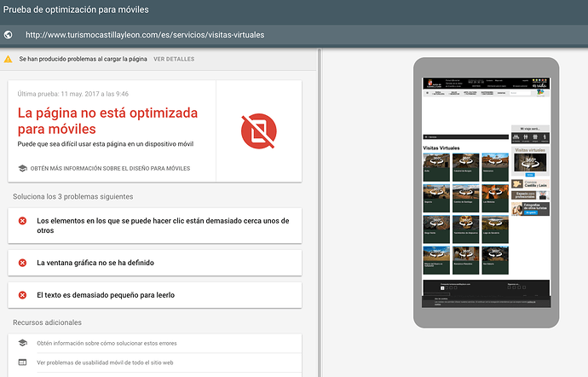588x377 pixels.
Task: Click the vertical scrollbar between the panels
Action: point(320,212)
